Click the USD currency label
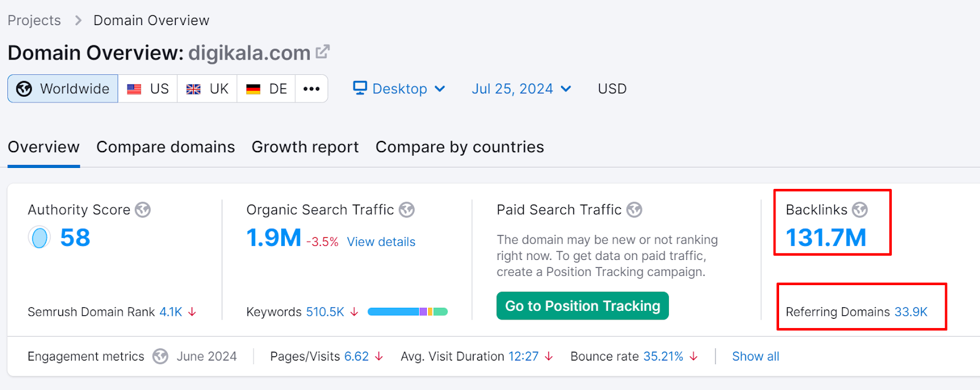Image resolution: width=980 pixels, height=390 pixels. click(x=612, y=89)
